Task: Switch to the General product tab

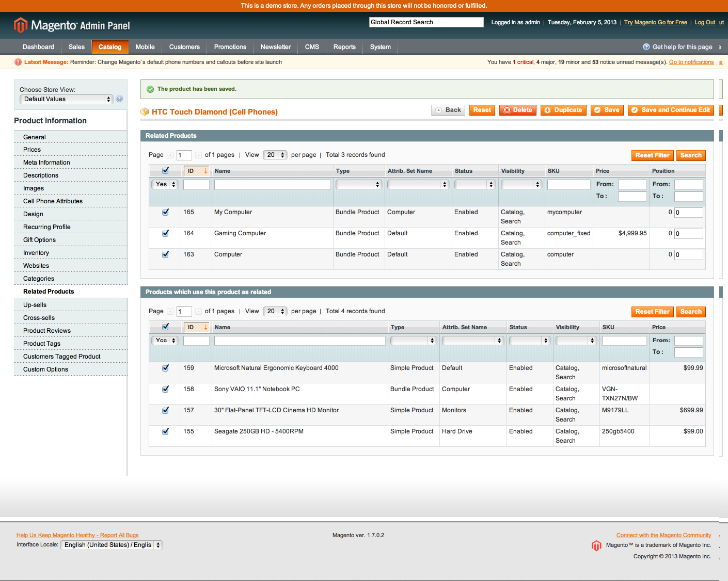Action: (x=71, y=137)
